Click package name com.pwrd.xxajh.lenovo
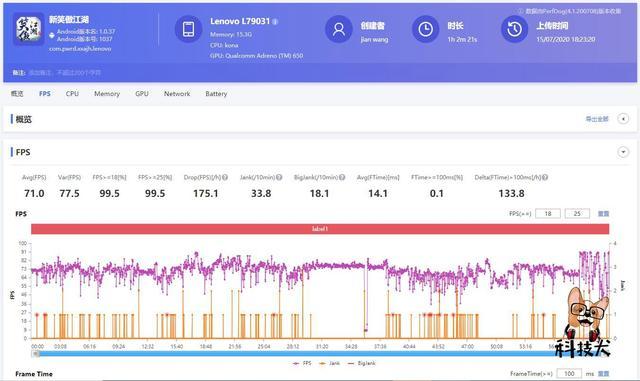Screen dimensions: 640x381 (x=80, y=49)
